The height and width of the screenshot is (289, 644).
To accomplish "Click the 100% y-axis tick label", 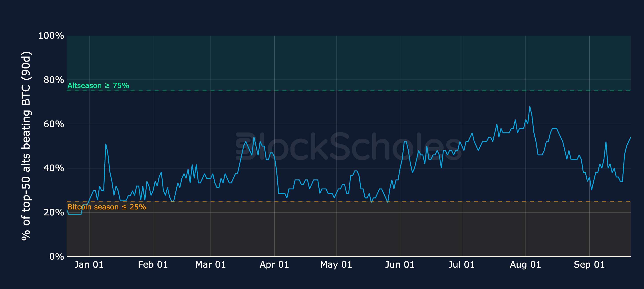I will (51, 36).
